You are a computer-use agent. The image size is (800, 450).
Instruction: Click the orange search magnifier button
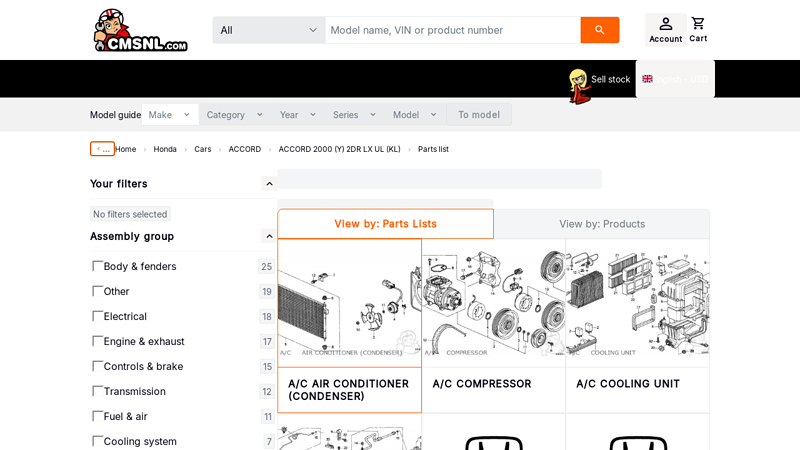(x=599, y=30)
